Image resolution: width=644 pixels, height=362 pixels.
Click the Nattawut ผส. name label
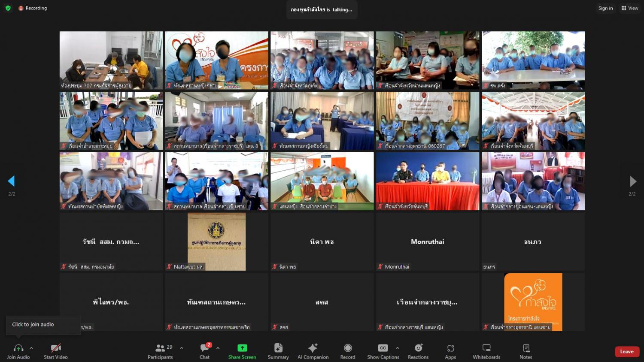tap(188, 267)
